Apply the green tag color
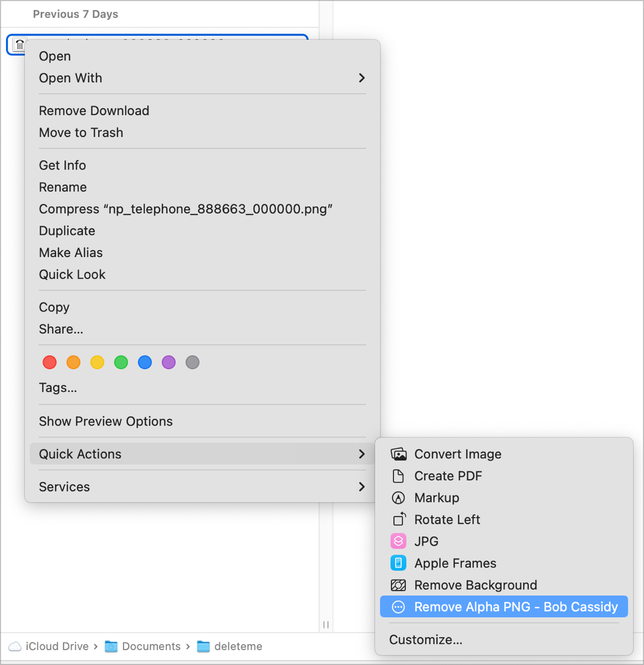 click(x=121, y=362)
